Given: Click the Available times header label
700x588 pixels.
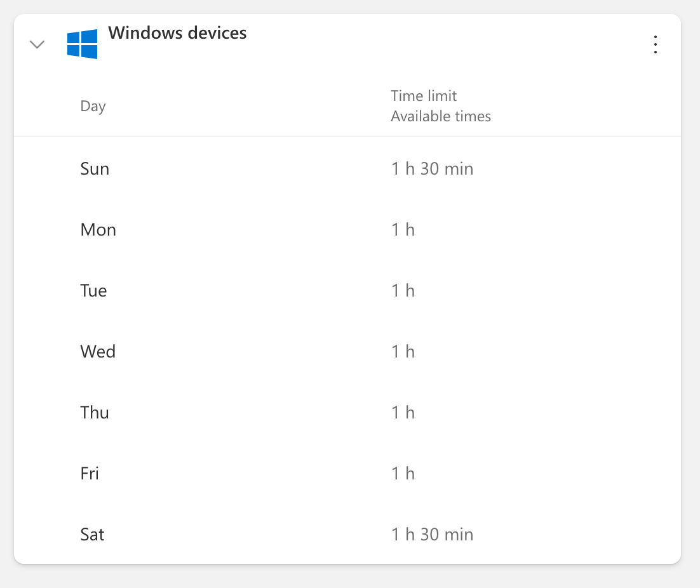Looking at the screenshot, I should click(x=441, y=117).
